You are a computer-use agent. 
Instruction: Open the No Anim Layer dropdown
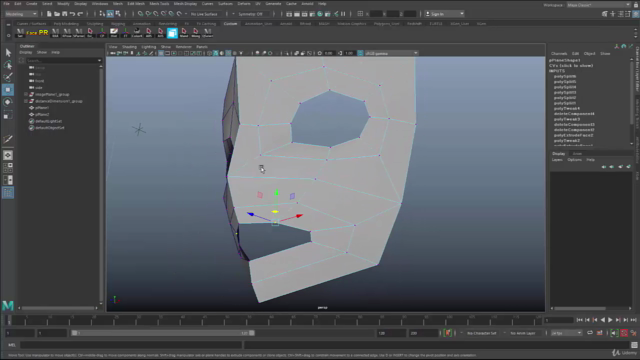(x=524, y=333)
